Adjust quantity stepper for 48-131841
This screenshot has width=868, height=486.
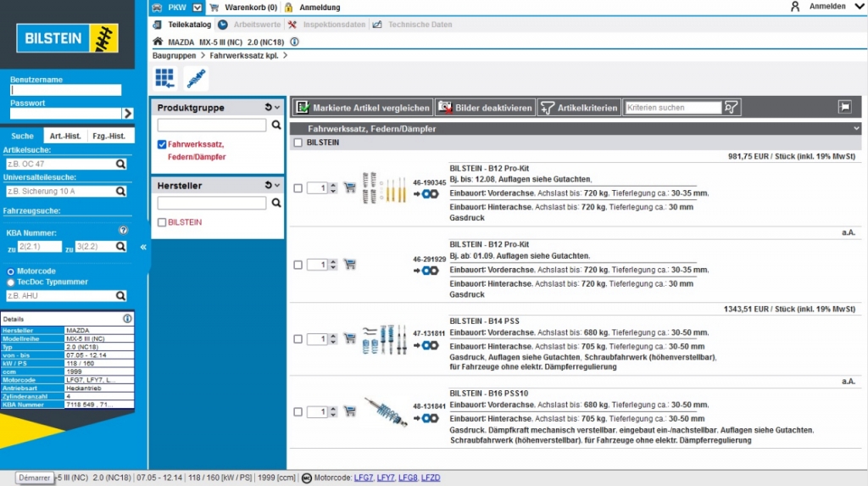pos(333,411)
